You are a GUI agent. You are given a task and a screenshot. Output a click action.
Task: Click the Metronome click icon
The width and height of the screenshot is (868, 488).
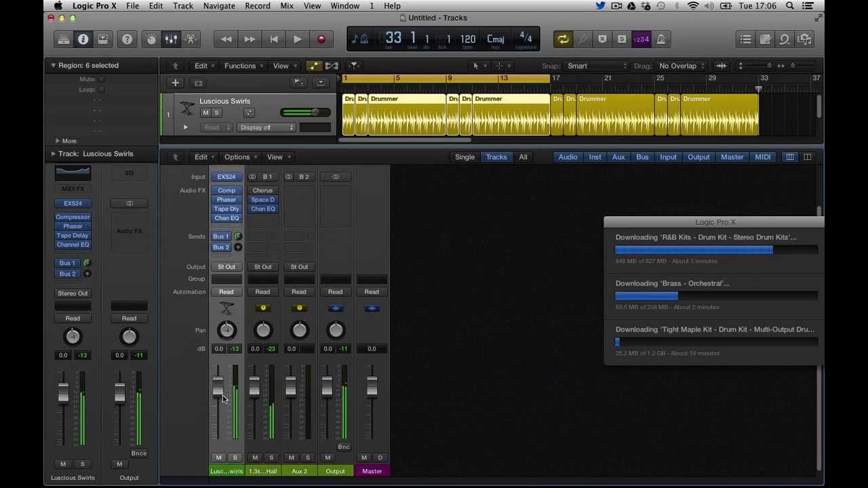(x=661, y=39)
